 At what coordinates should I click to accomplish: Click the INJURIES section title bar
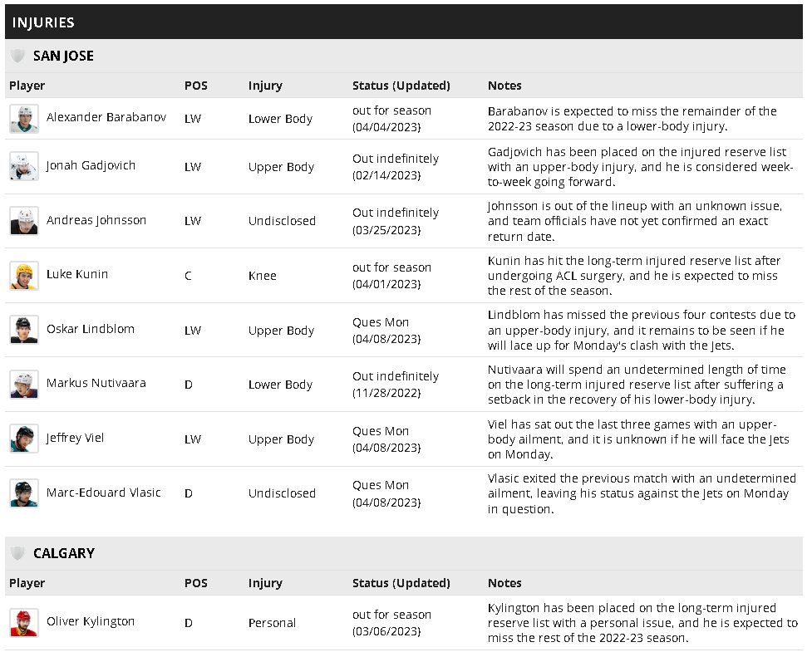[404, 22]
